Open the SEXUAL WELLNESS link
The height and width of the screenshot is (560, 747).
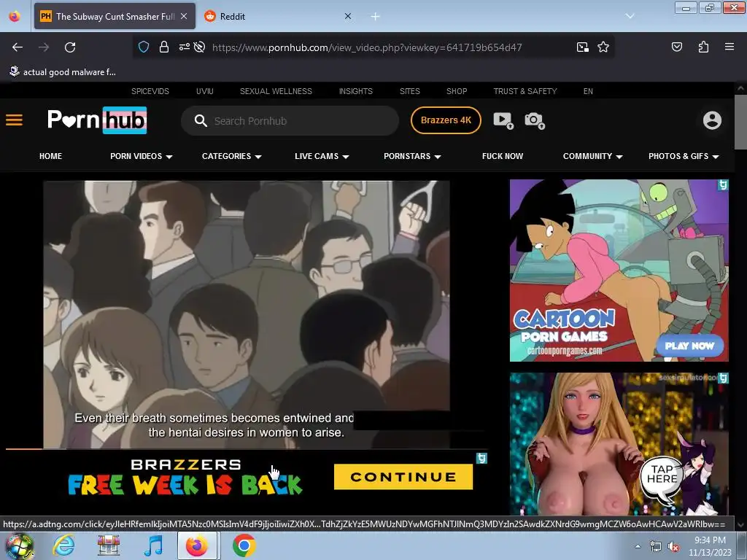point(276,91)
